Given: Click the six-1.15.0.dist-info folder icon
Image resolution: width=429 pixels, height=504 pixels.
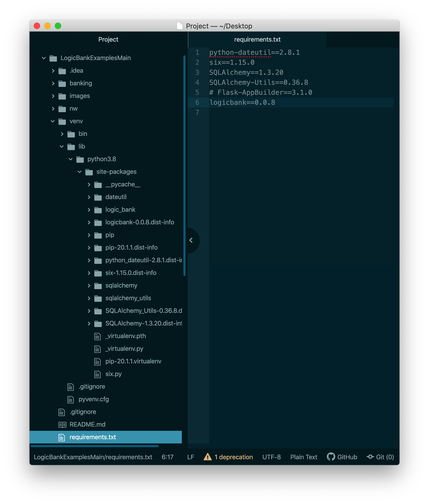Looking at the screenshot, I should coord(98,273).
